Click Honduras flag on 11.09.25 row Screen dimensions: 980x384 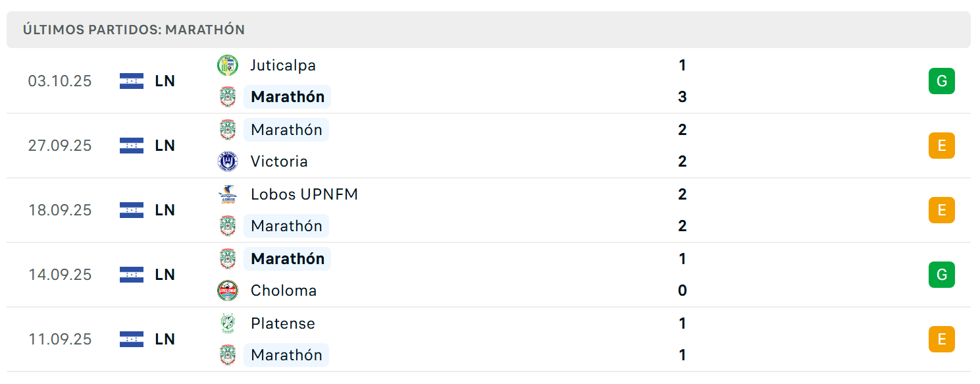coord(132,339)
